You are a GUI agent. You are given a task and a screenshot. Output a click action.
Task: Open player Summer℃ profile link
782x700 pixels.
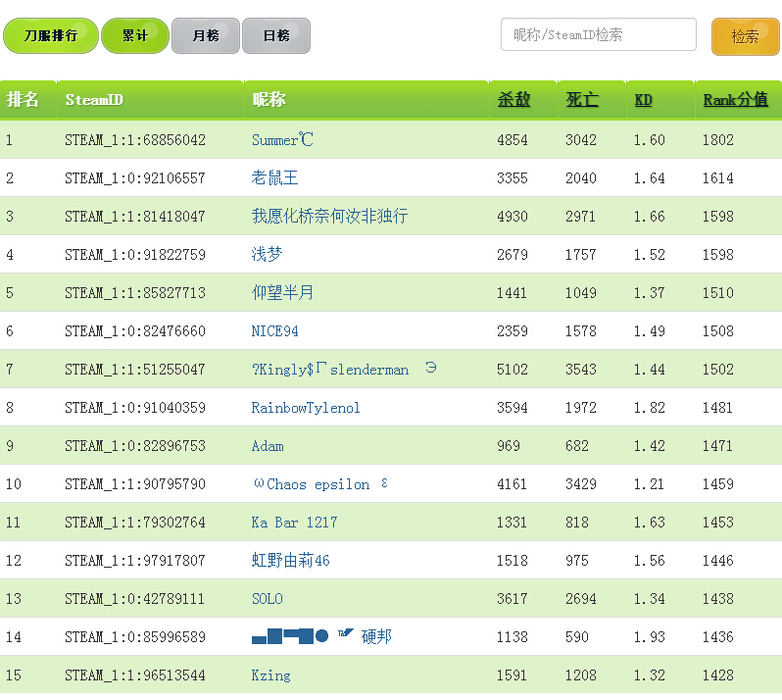click(x=282, y=140)
